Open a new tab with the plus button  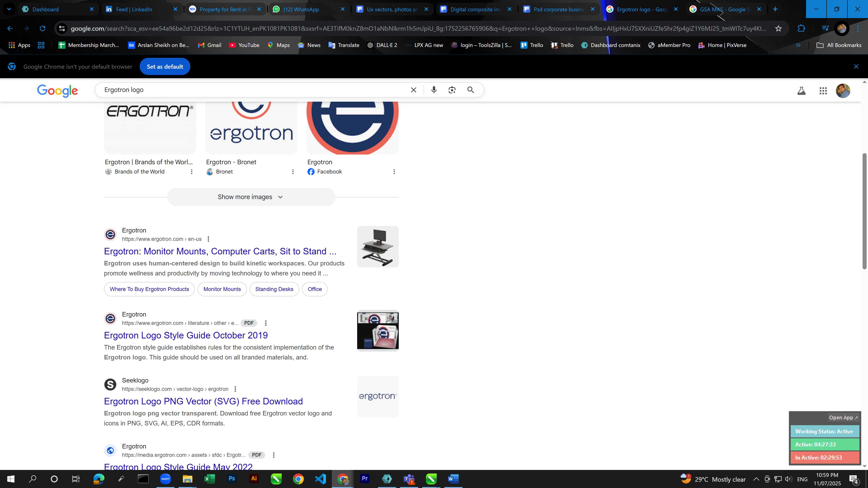click(775, 9)
